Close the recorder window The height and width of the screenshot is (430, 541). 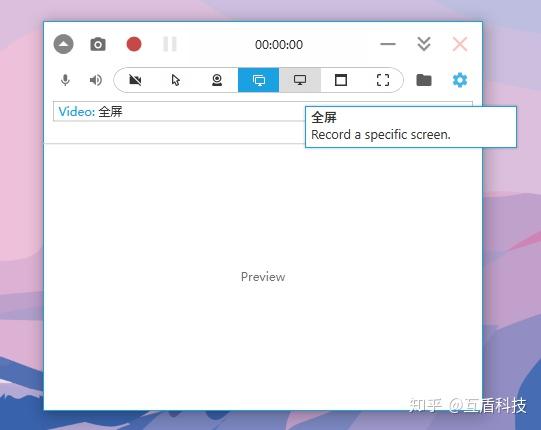click(x=460, y=44)
